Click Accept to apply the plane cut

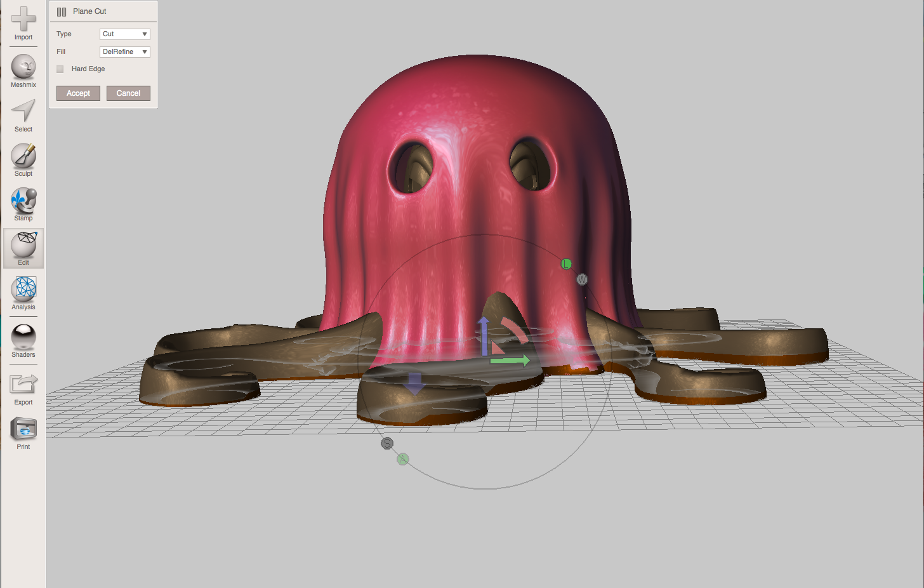coord(77,93)
